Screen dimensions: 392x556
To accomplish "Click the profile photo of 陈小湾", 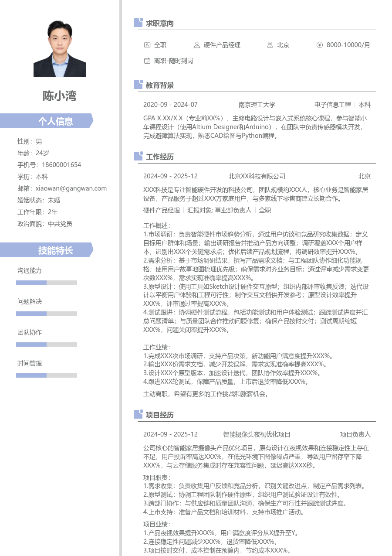I will tap(59, 48).
